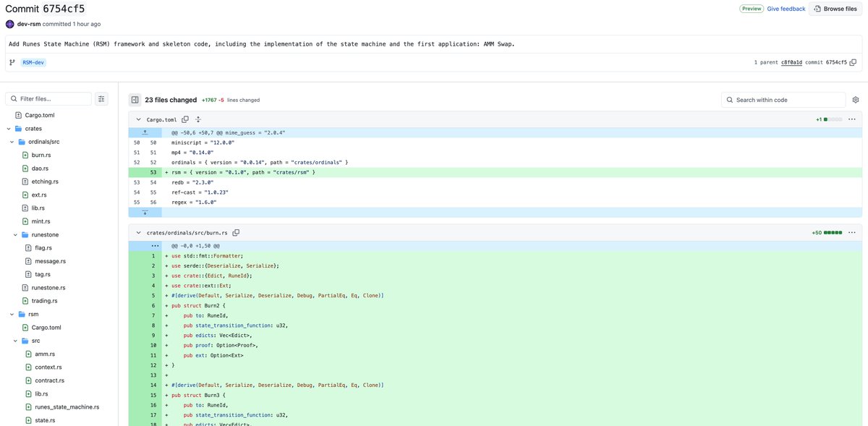
Task: Click the green diff stat blocks beside +50
Action: [832, 231]
